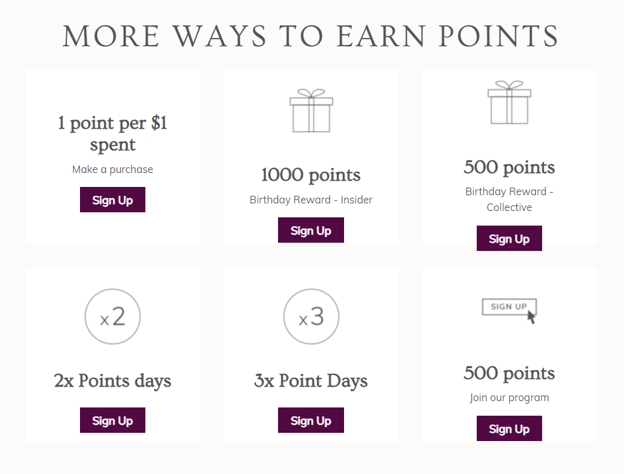Sign up for Birthday Reward - Collective
624x474 pixels.
[509, 238]
